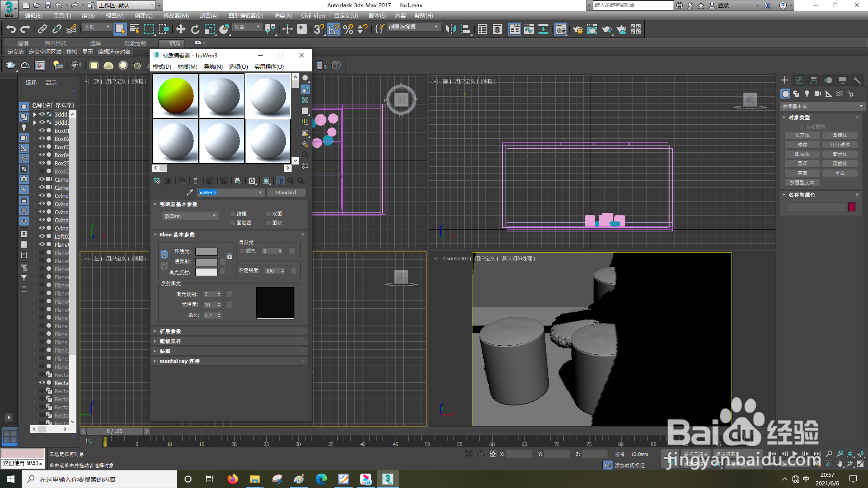Image resolution: width=868 pixels, height=489 pixels.
Task: Enable the 双面 two-sided checkbox
Action: pos(269,214)
